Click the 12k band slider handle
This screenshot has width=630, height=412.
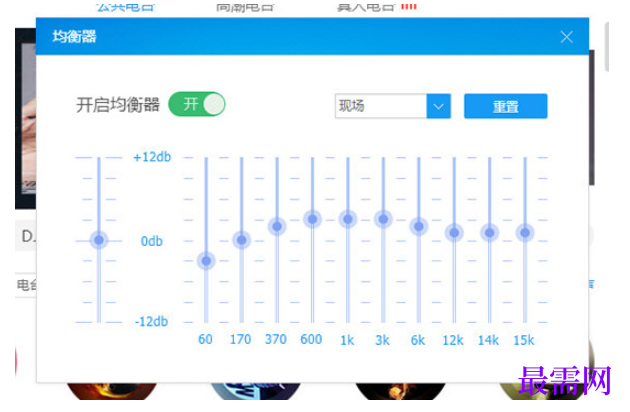454,233
